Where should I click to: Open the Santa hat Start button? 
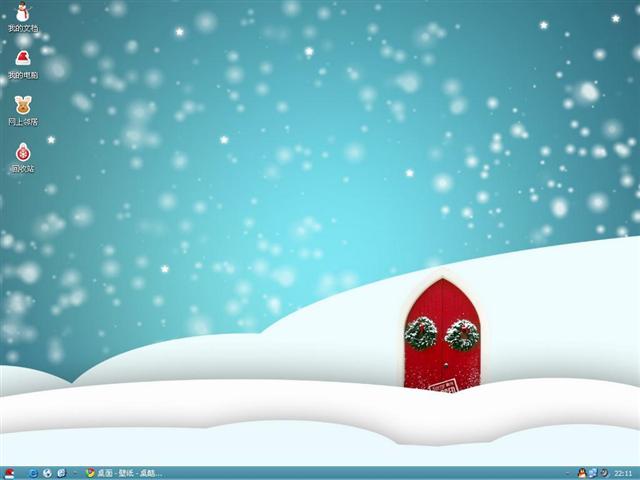(9, 473)
